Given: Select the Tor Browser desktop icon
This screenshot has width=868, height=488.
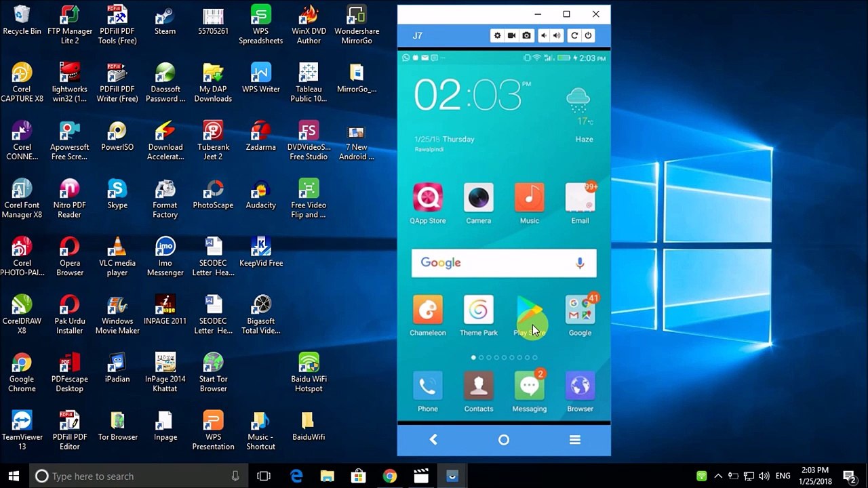Looking at the screenshot, I should tap(118, 426).
